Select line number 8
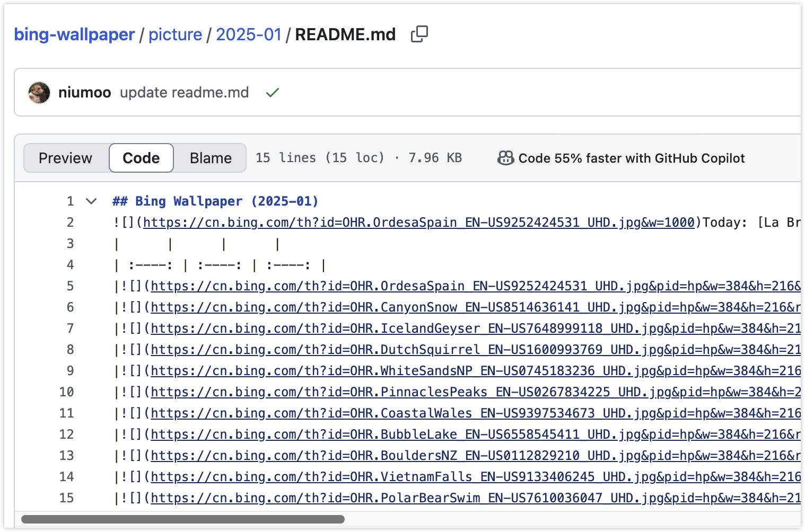The width and height of the screenshot is (805, 532). coord(70,350)
